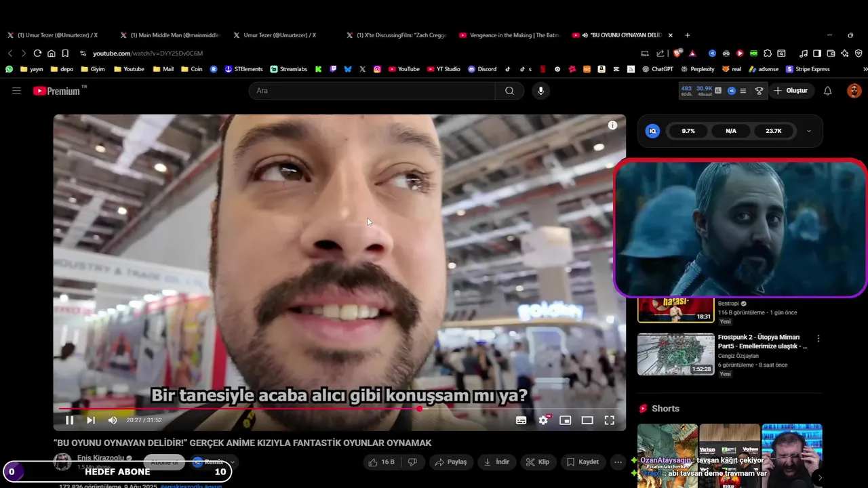The image size is (868, 488).
Task: Expand the IQ stats panel chevron
Action: click(808, 131)
